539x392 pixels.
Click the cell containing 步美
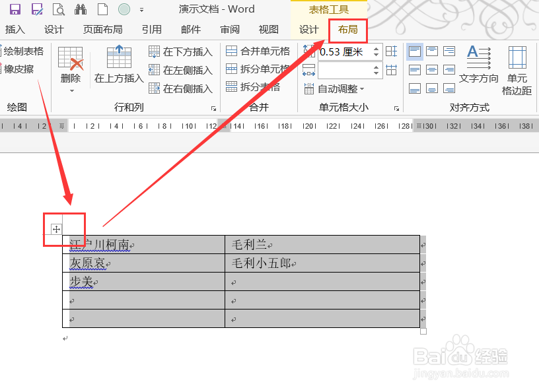click(144, 282)
